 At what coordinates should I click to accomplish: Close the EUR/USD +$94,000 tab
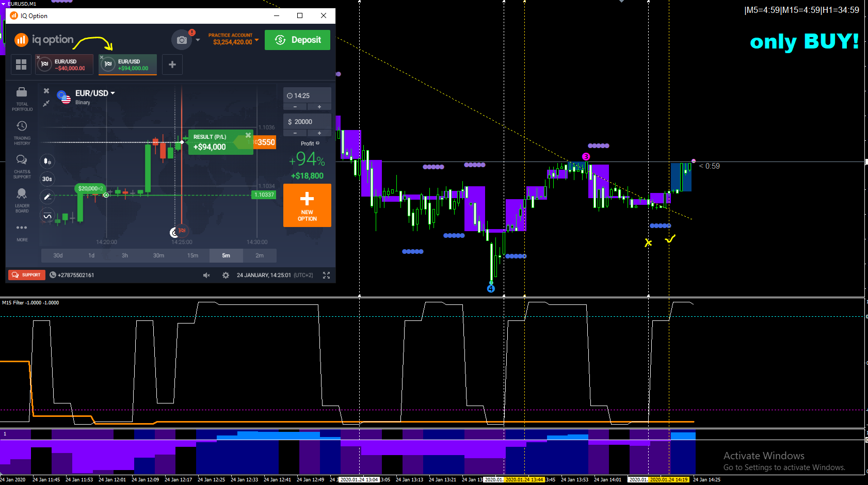(102, 57)
